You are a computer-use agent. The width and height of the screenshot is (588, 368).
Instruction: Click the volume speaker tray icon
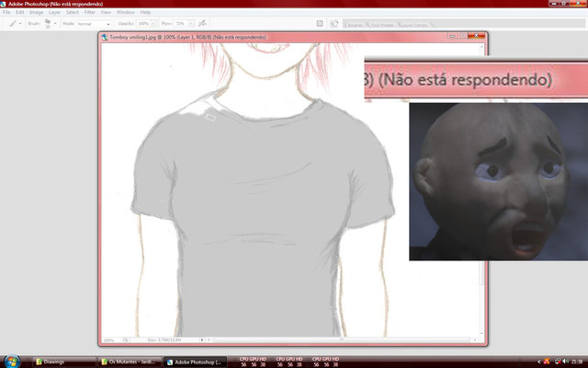566,362
